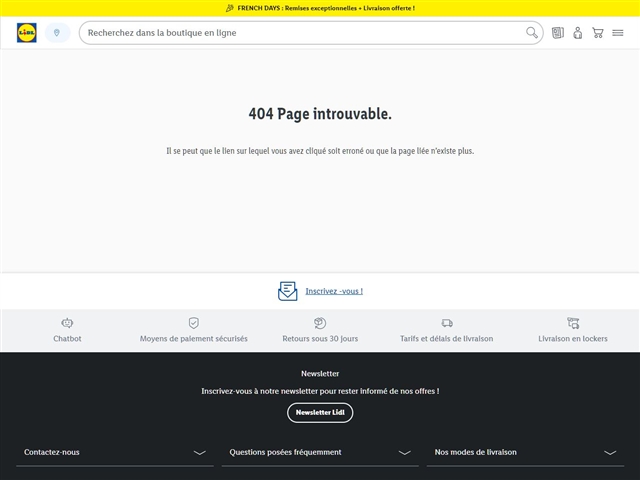Open Tarifs et délais de livraison link
Screen dimensions: 640x480
447,338
